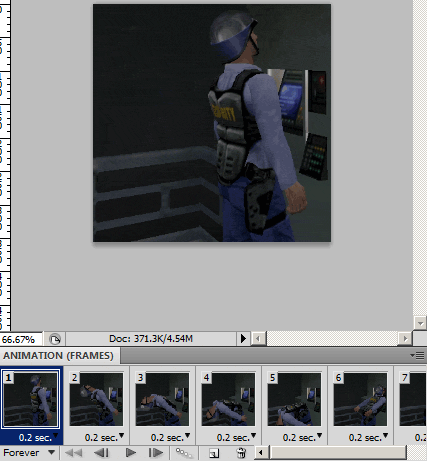This screenshot has height=461, width=427.
Task: Duplicate the selected frame icon
Action: click(214, 453)
